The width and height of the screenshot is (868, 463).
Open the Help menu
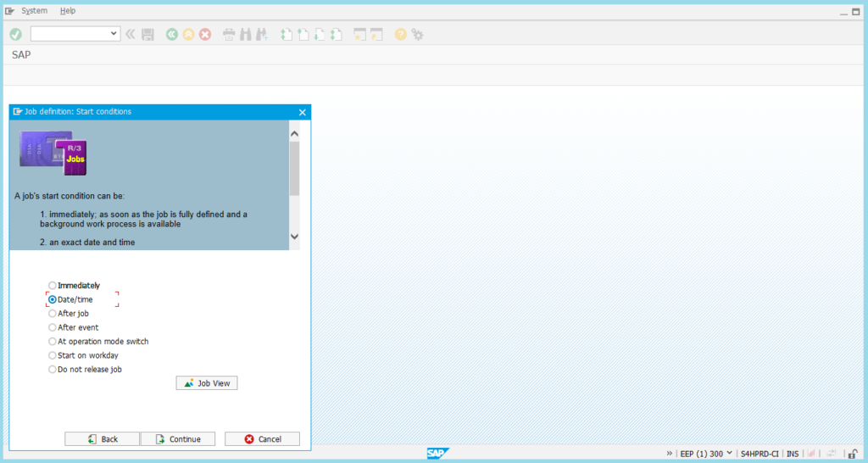(x=68, y=11)
